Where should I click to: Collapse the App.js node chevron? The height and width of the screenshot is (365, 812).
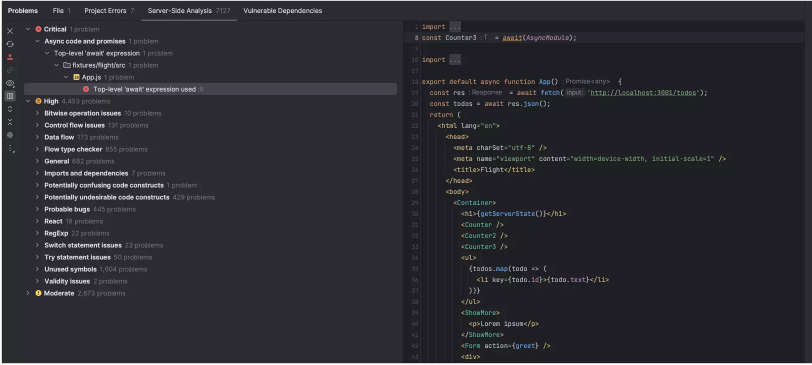pos(66,77)
